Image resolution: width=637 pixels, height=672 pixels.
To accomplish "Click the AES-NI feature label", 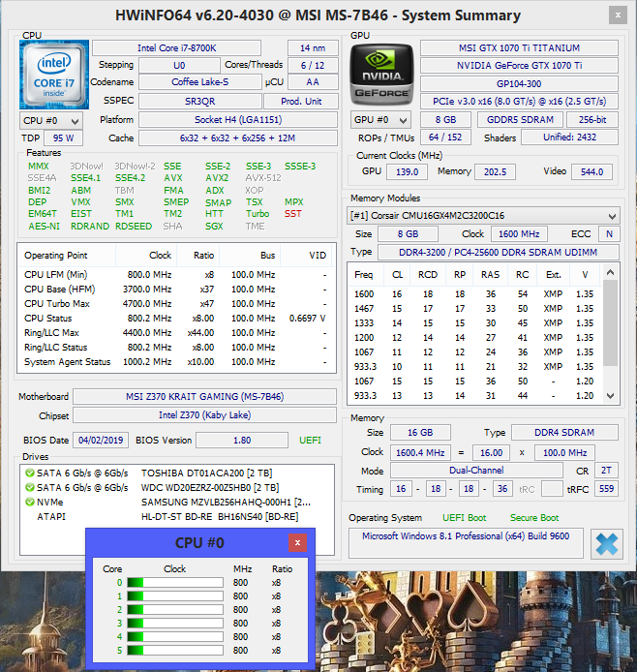I will coord(44,227).
